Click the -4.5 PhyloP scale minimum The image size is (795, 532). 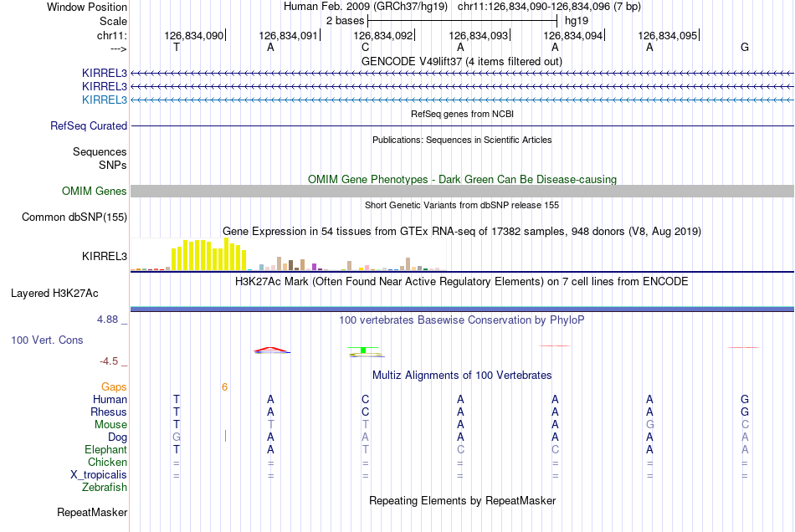pyautogui.click(x=109, y=361)
